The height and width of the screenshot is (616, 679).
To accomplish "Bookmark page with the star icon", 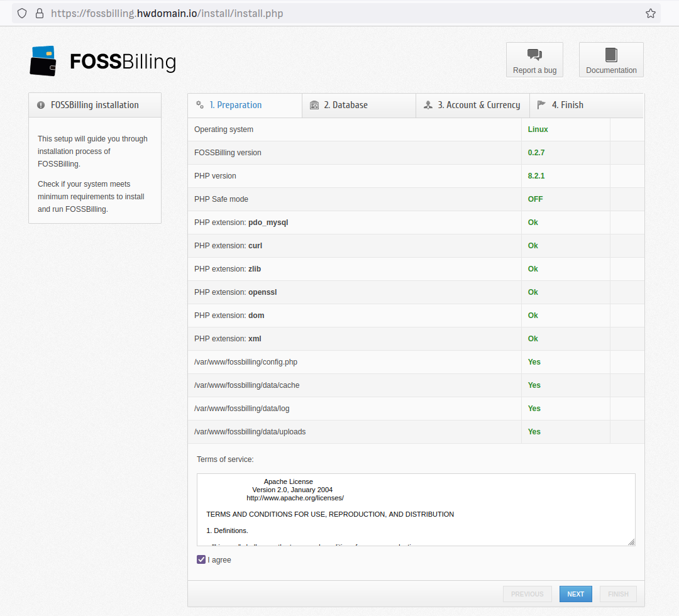I will (x=651, y=13).
